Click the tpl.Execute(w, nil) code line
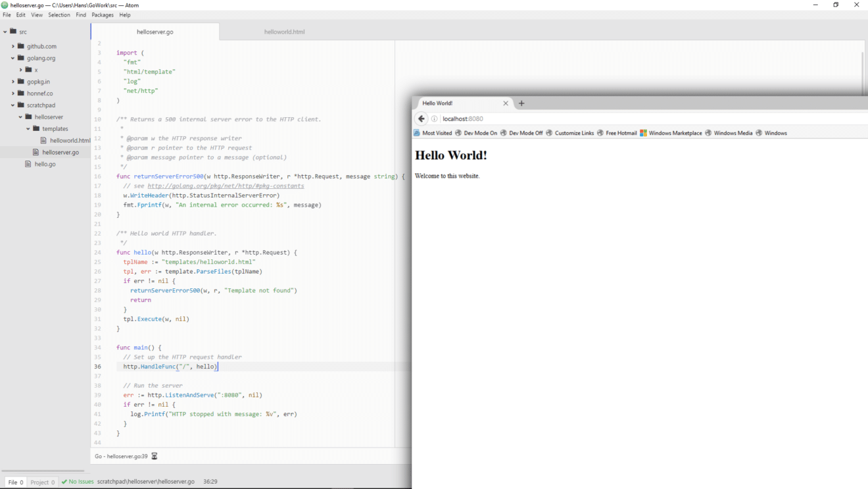The image size is (868, 489). (157, 319)
